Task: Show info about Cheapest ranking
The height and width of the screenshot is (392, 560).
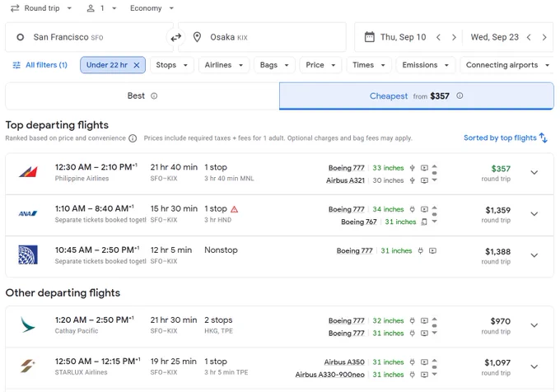Action: coord(460,96)
